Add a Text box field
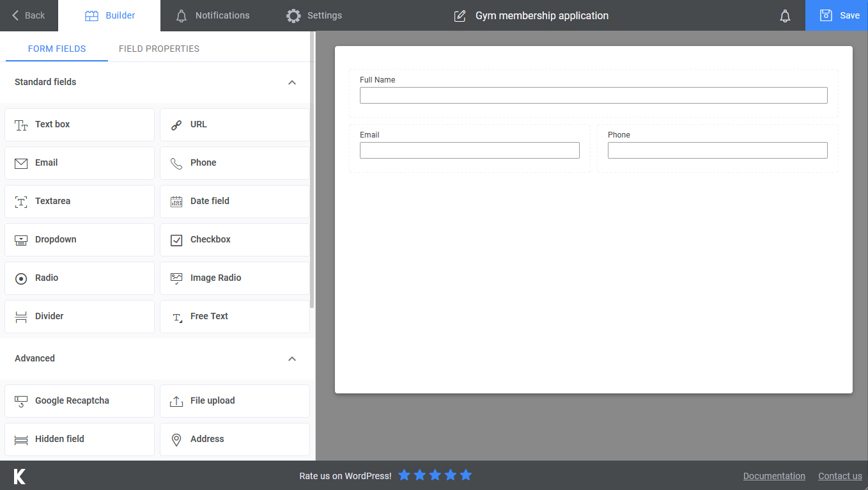Viewport: 868px width, 490px height. pos(79,125)
